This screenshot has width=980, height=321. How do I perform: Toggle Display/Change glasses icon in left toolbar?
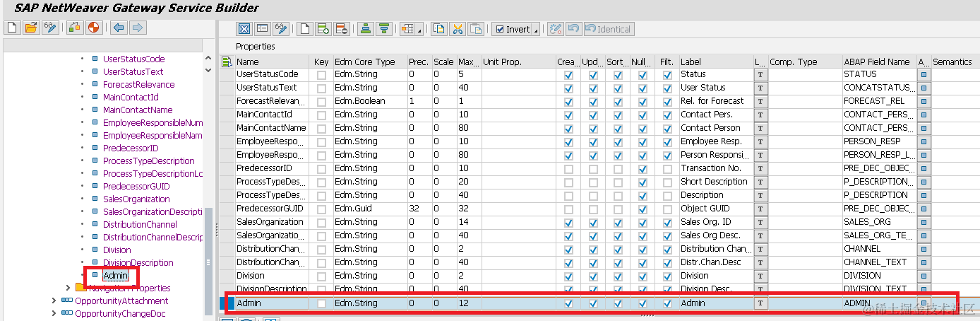pyautogui.click(x=49, y=28)
